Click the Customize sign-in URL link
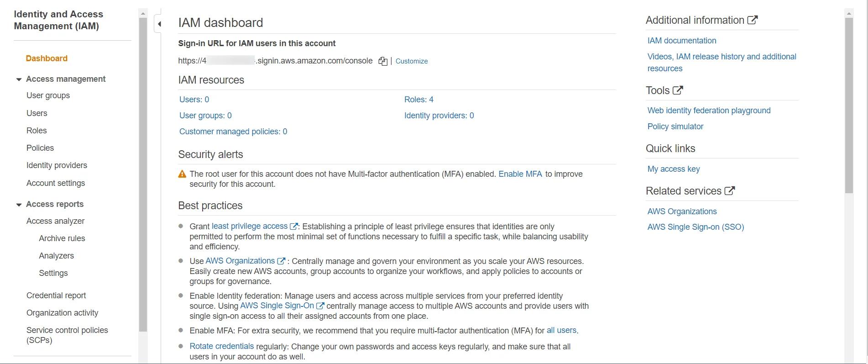 (x=412, y=61)
